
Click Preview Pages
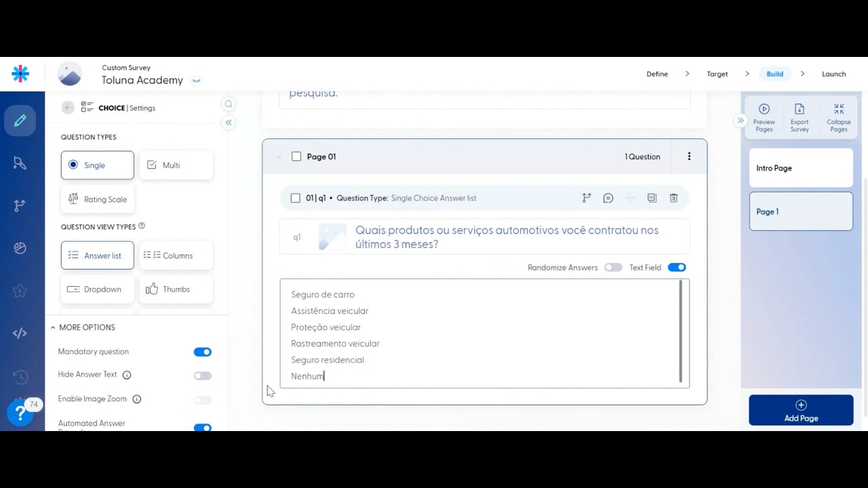click(x=764, y=118)
